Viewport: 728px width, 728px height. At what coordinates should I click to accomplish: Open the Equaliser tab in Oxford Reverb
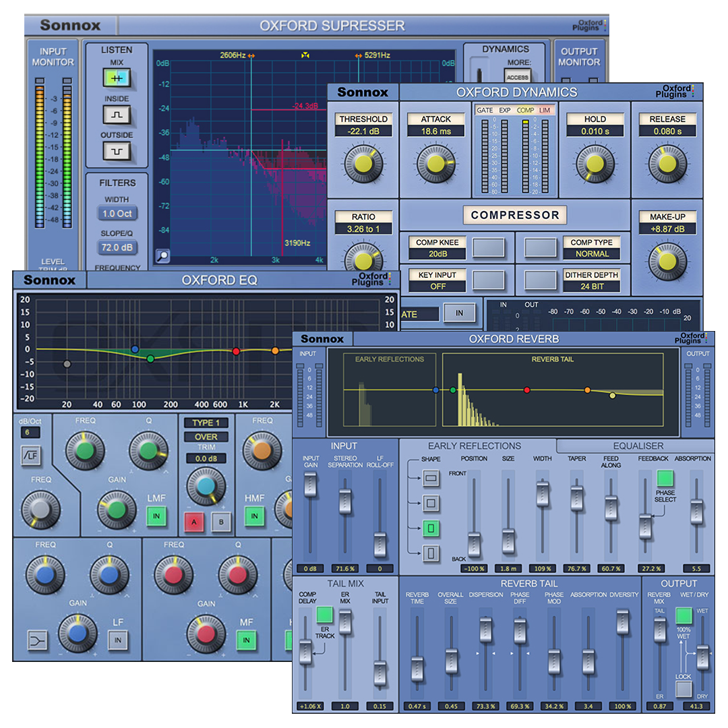pyautogui.click(x=638, y=446)
